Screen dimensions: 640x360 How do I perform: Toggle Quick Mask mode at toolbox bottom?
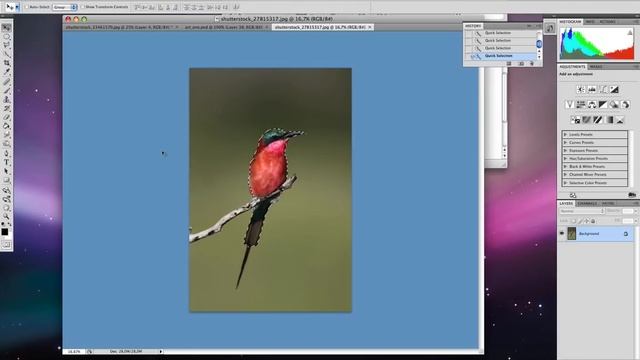coord(7,244)
